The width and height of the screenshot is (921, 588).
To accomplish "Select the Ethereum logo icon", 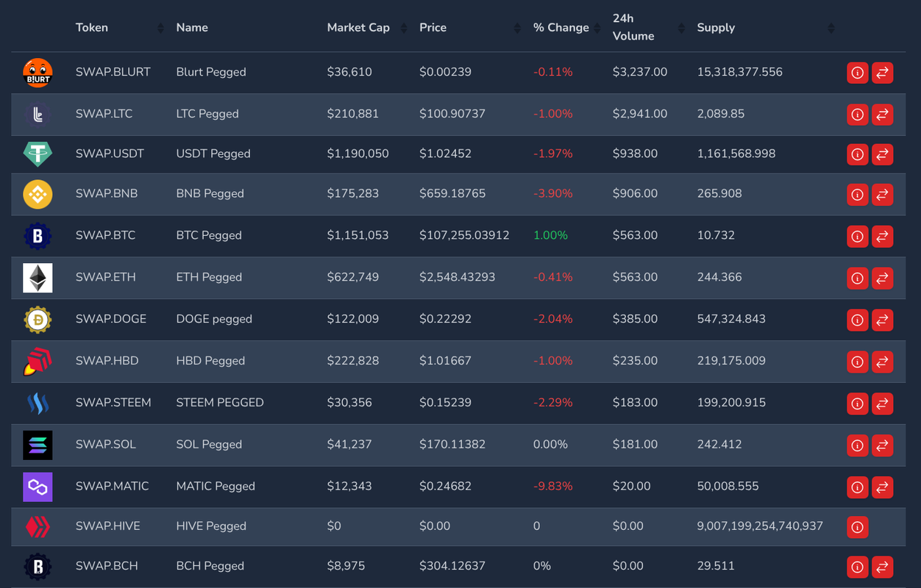I will pyautogui.click(x=38, y=278).
